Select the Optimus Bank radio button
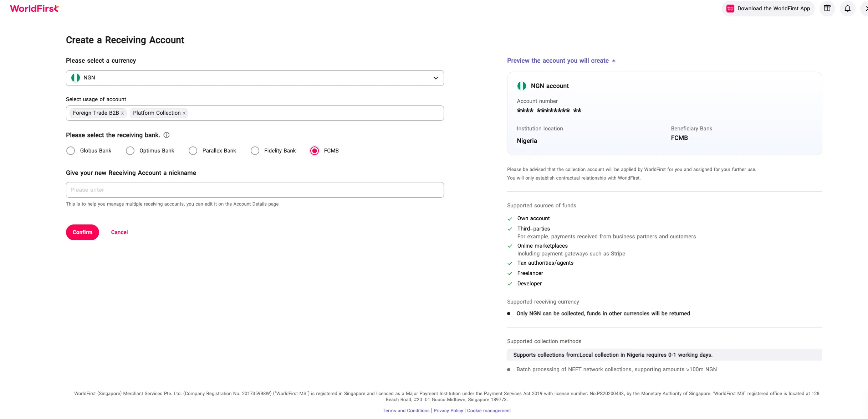868x419 pixels. click(130, 151)
